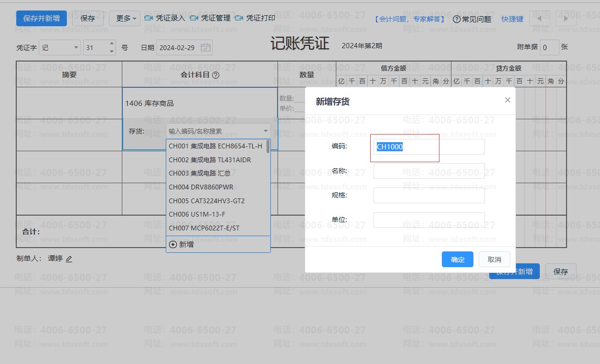Close the 新增存货 dialog
600x364 pixels.
[x=507, y=100]
